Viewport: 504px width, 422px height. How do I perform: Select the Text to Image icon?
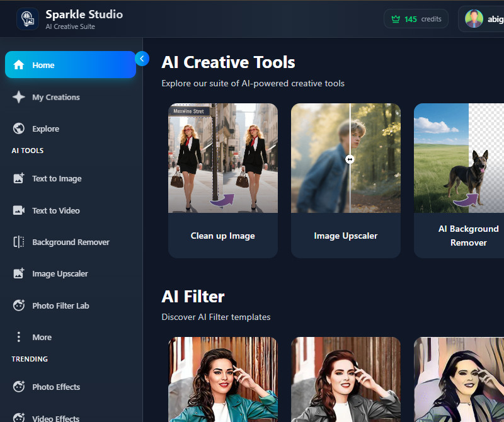(19, 178)
